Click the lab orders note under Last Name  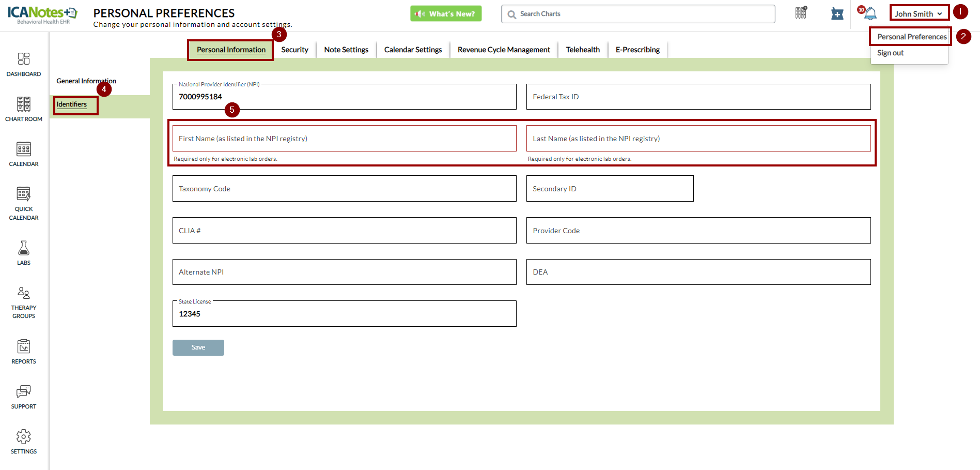580,159
